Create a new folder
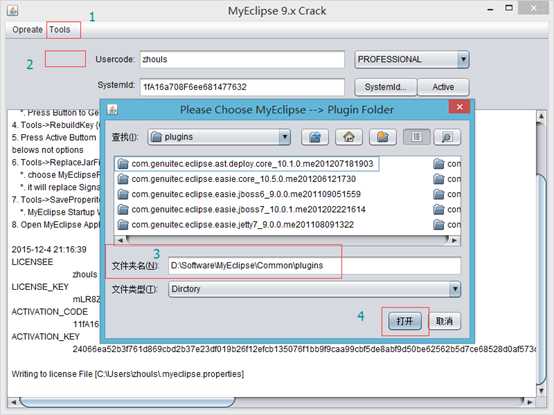This screenshot has width=554, height=415. coord(383,137)
